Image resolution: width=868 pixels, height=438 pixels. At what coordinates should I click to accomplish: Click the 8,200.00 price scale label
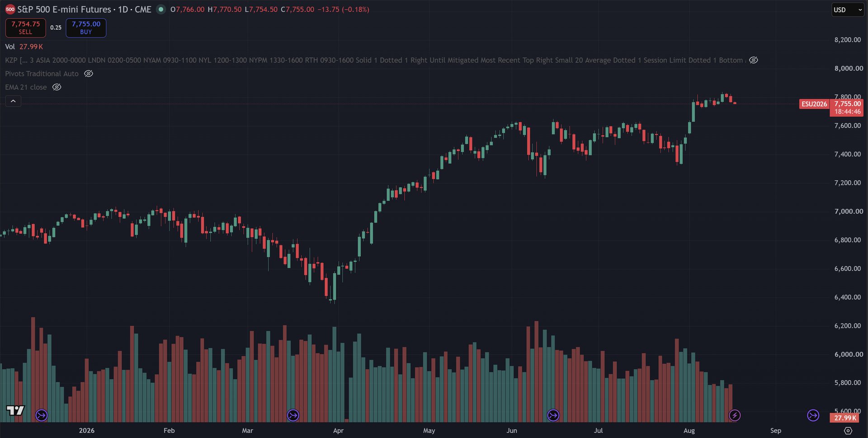click(x=848, y=40)
